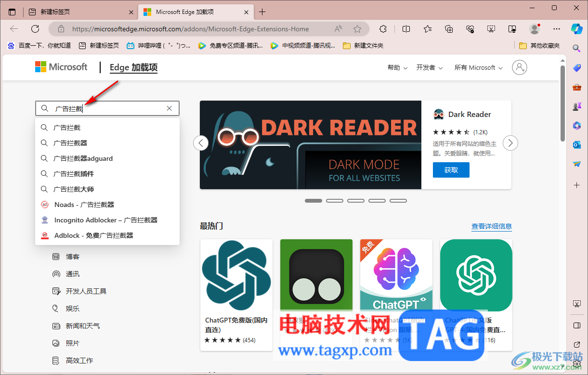
Task: Select suggestion 广告拦截器adguard
Action: pyautogui.click(x=107, y=158)
